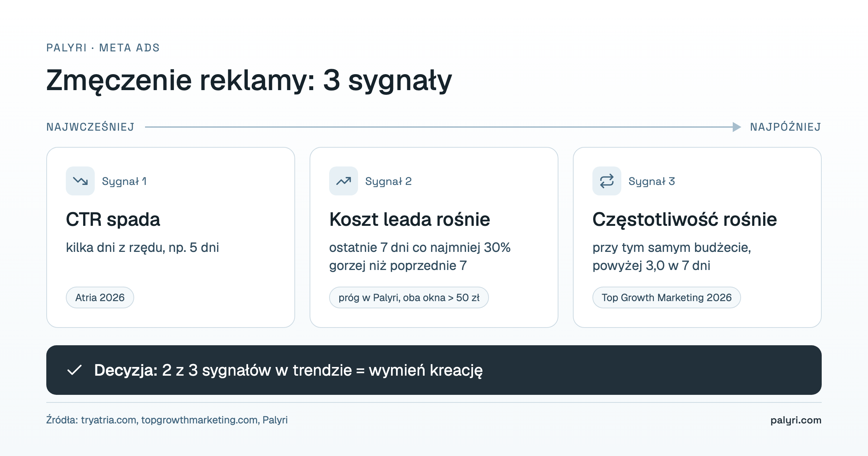Open the palyri.com footer link
The image size is (868, 456).
(x=796, y=420)
